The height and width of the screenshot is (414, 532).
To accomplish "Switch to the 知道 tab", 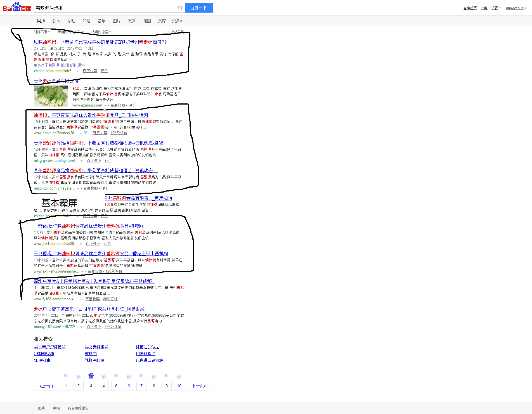I will point(86,21).
